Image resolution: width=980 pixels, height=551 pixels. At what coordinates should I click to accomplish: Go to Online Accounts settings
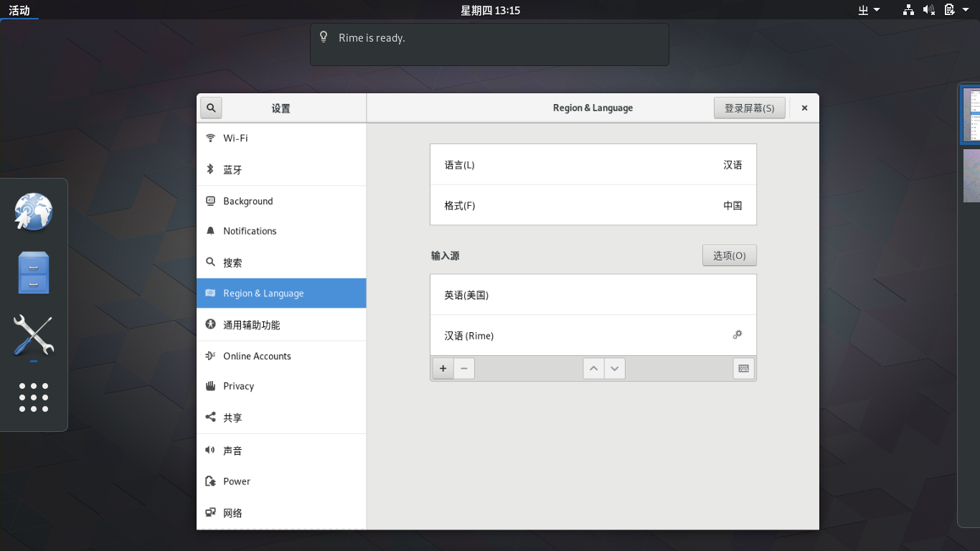(281, 356)
